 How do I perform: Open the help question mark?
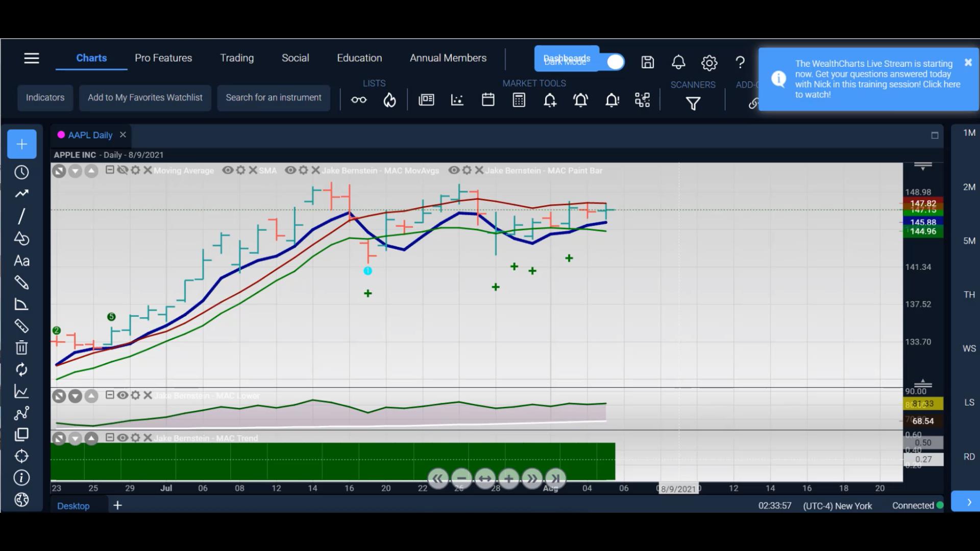click(x=740, y=63)
